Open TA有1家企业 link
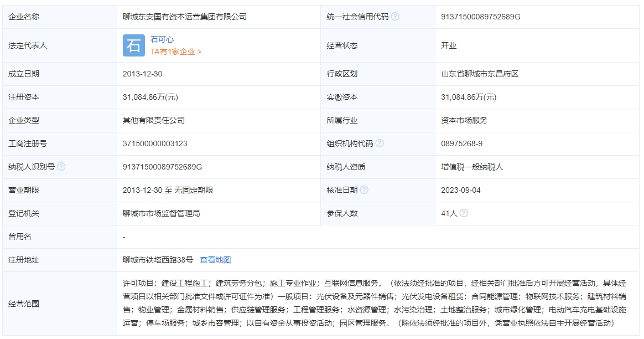644x339 pixels. tap(176, 52)
